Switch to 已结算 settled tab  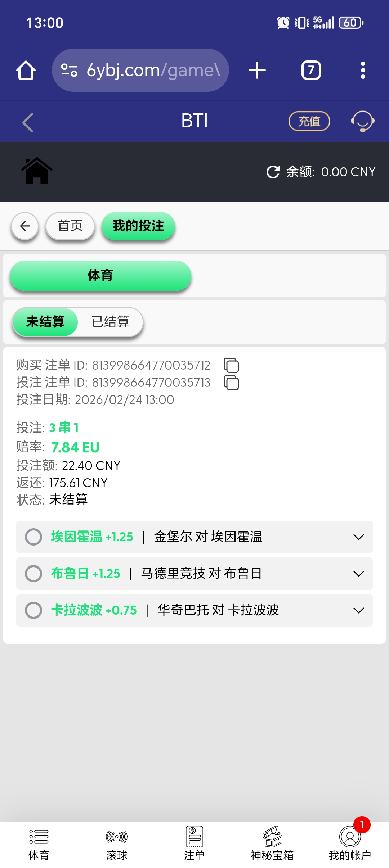(110, 322)
